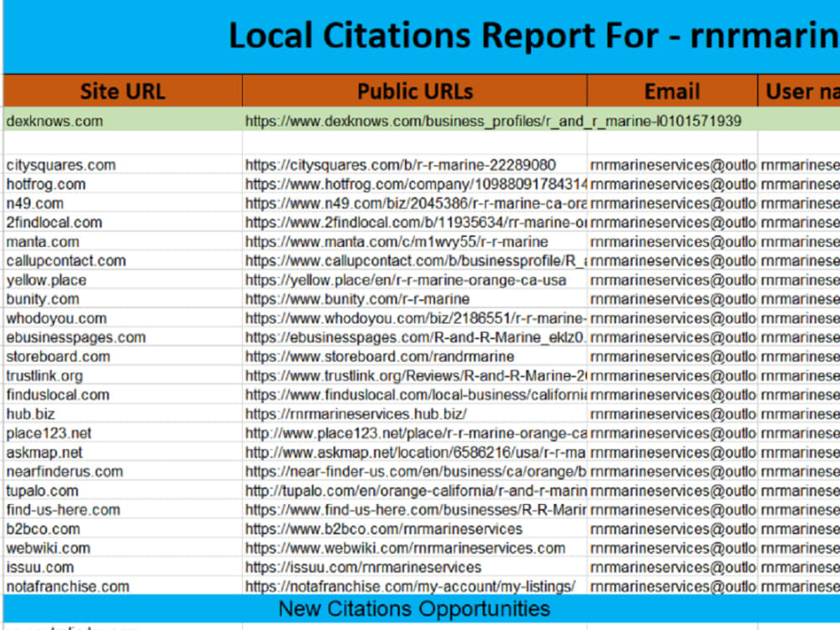The height and width of the screenshot is (630, 840).
Task: Select the email cell in the hub.biz row
Action: [x=672, y=414]
